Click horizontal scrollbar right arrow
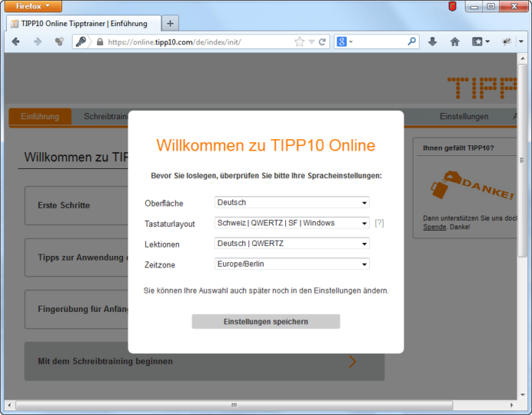Screen dimensions: 532x415 coord(511,405)
